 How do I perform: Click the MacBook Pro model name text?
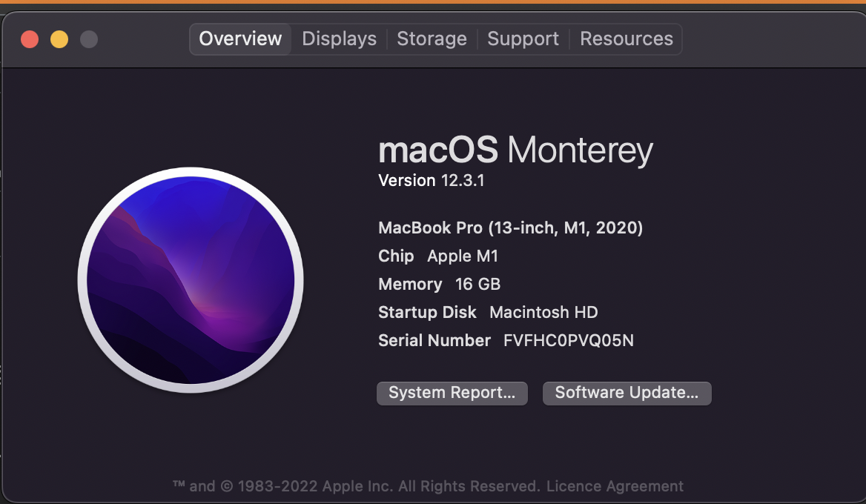point(510,228)
